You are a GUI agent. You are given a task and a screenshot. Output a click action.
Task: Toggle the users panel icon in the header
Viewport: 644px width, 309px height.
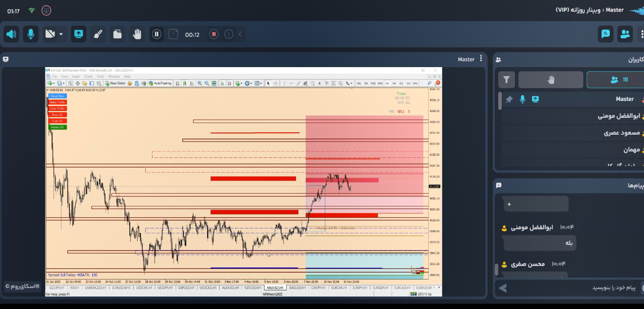tap(625, 34)
